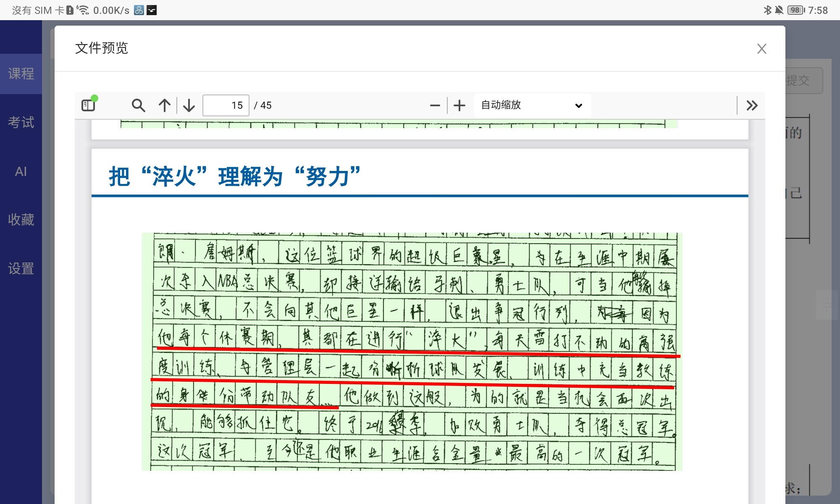Zoom out with the minus icon
The height and width of the screenshot is (504, 840).
coord(435,105)
